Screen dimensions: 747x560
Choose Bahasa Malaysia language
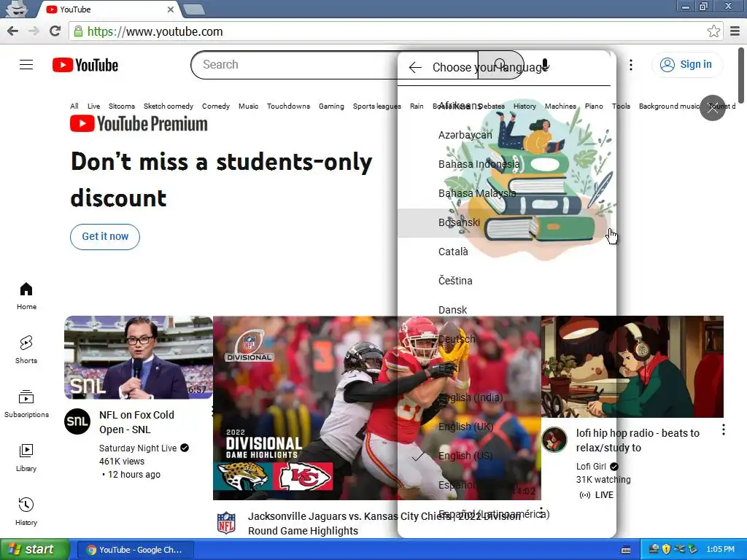pos(504,193)
